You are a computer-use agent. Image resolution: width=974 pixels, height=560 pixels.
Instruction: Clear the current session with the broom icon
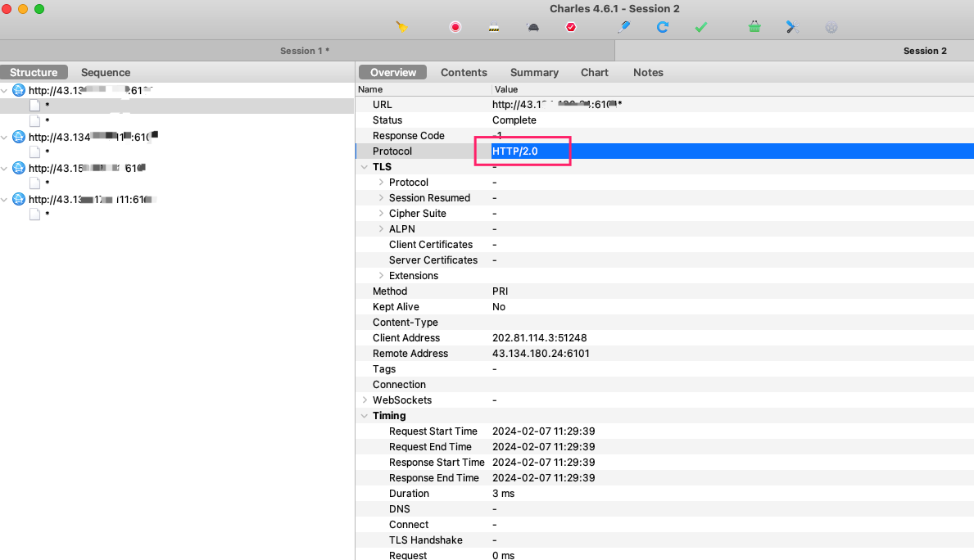402,27
